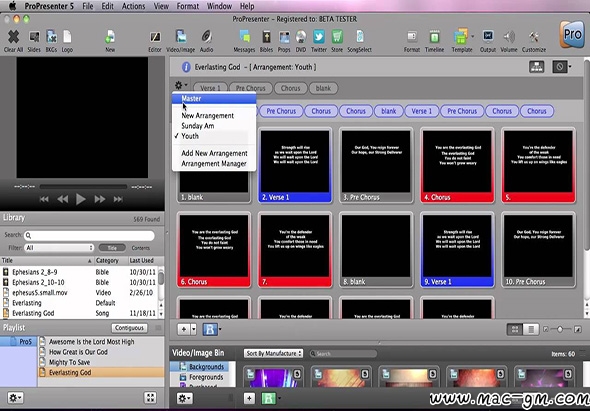Viewport: 590px width, 411px height.
Task: Click the Pre Chorus arrangement pill
Action: [250, 88]
